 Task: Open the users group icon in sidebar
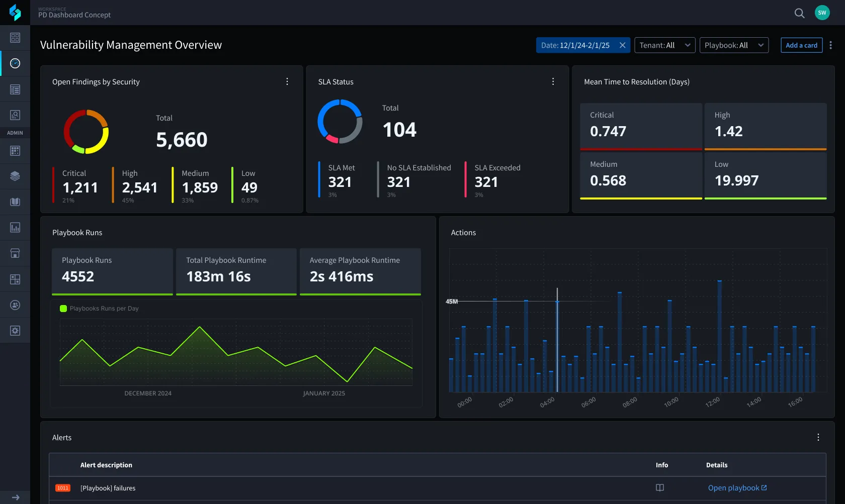tap(15, 305)
